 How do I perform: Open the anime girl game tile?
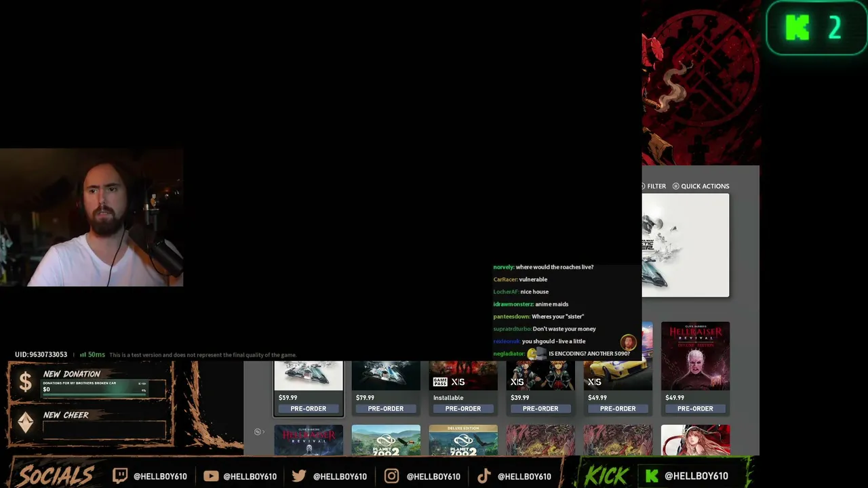click(695, 440)
